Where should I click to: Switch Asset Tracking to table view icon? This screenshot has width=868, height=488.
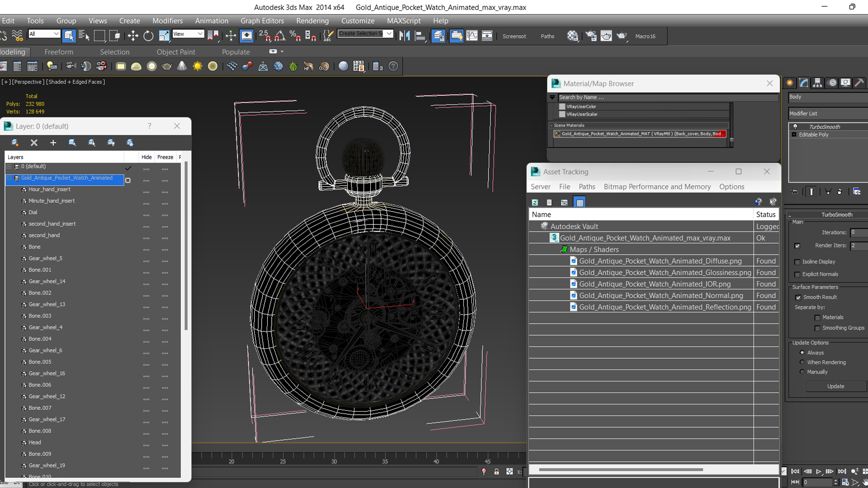click(580, 202)
